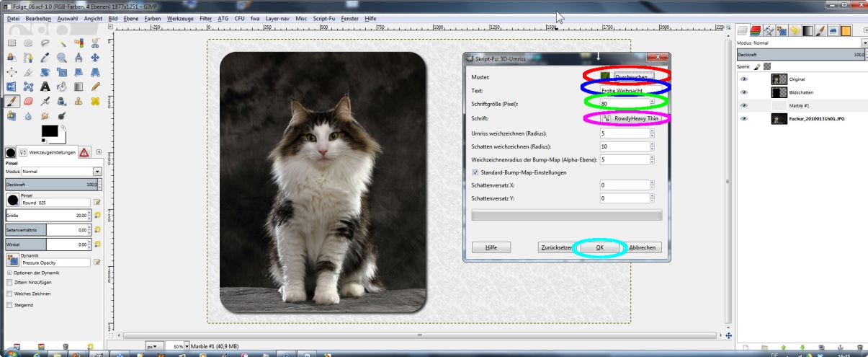This screenshot has width=868, height=357.
Task: Open the Gradients dock tab
Action: (x=807, y=30)
